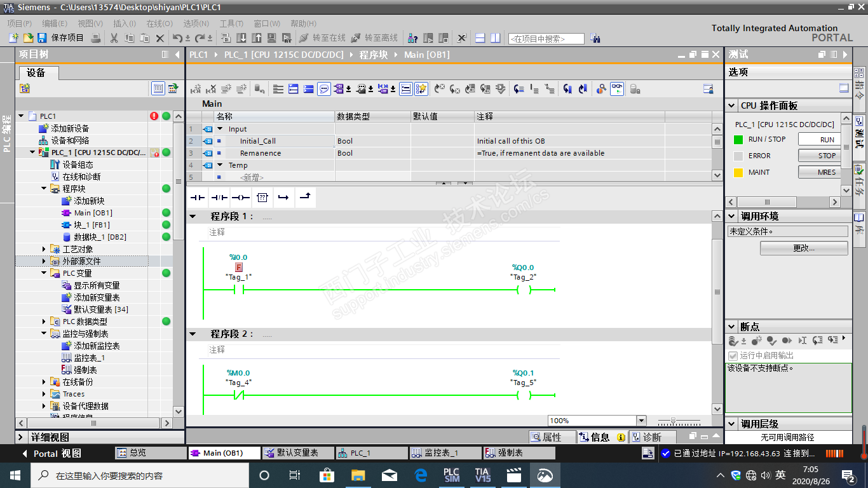Select 数据块_1 [DB2] in project tree

(x=100, y=237)
